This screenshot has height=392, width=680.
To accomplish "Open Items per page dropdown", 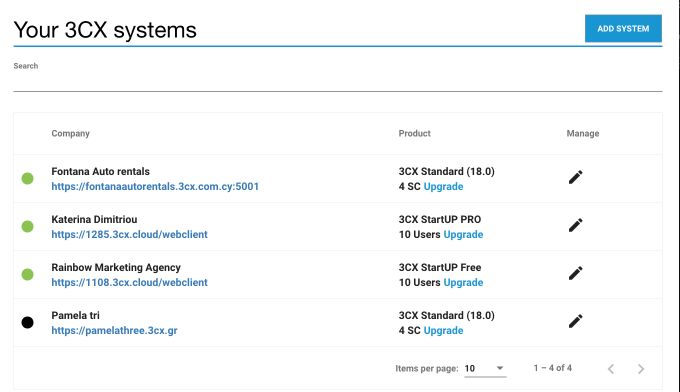I will (485, 369).
